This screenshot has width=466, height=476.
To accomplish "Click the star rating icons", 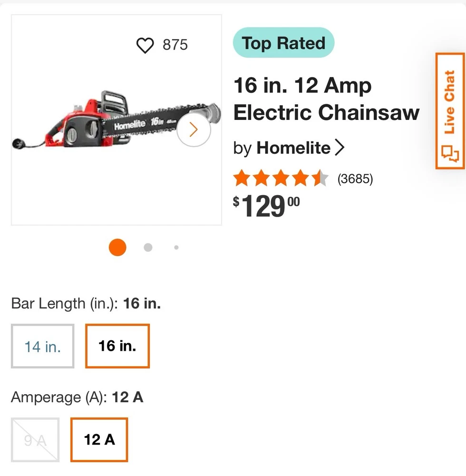I will [280, 179].
